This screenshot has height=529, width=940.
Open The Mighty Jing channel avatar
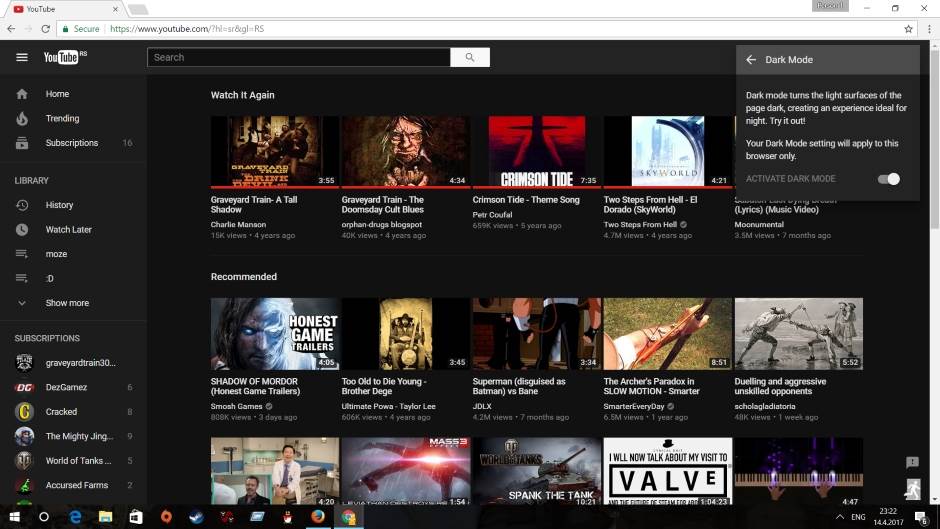(x=24, y=436)
